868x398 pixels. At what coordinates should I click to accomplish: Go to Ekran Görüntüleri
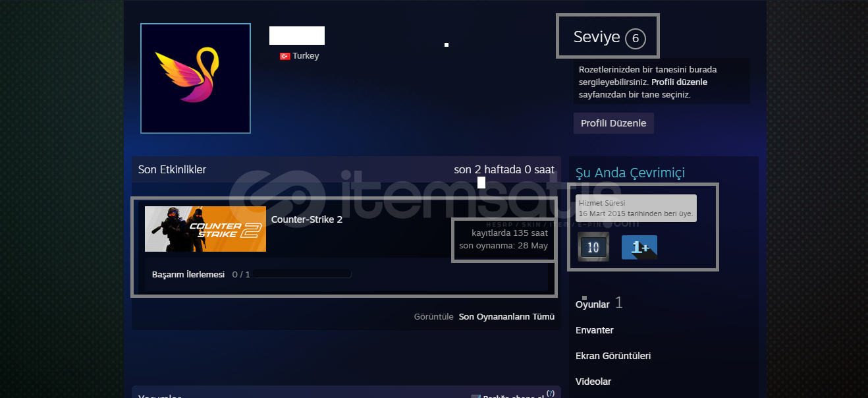point(613,356)
